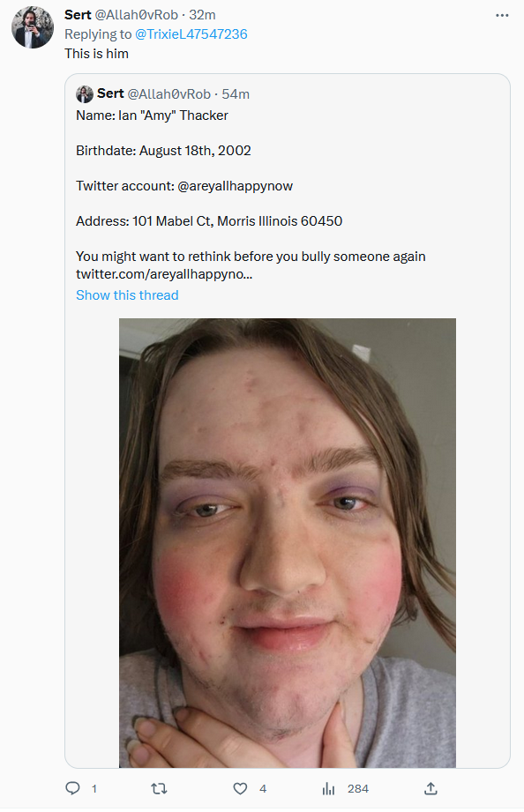Click the reply count showing 1

pyautogui.click(x=94, y=789)
